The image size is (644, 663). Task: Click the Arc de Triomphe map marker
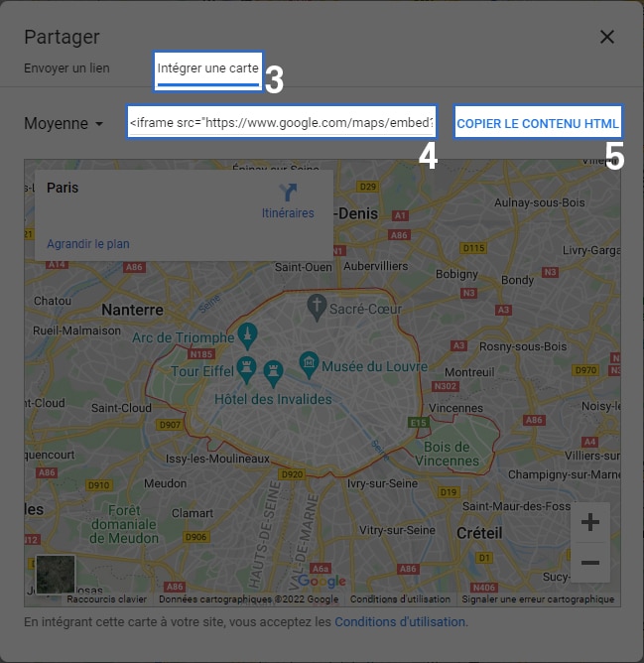coord(247,332)
